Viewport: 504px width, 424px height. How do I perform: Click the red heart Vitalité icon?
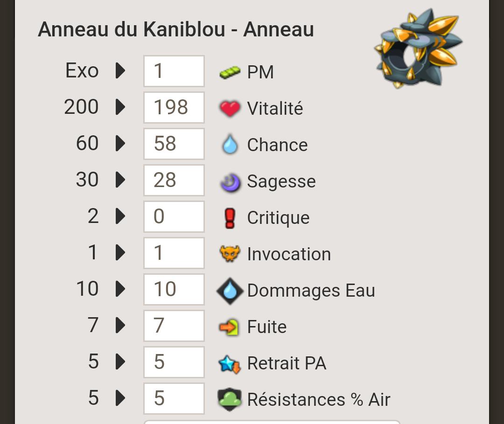point(230,108)
